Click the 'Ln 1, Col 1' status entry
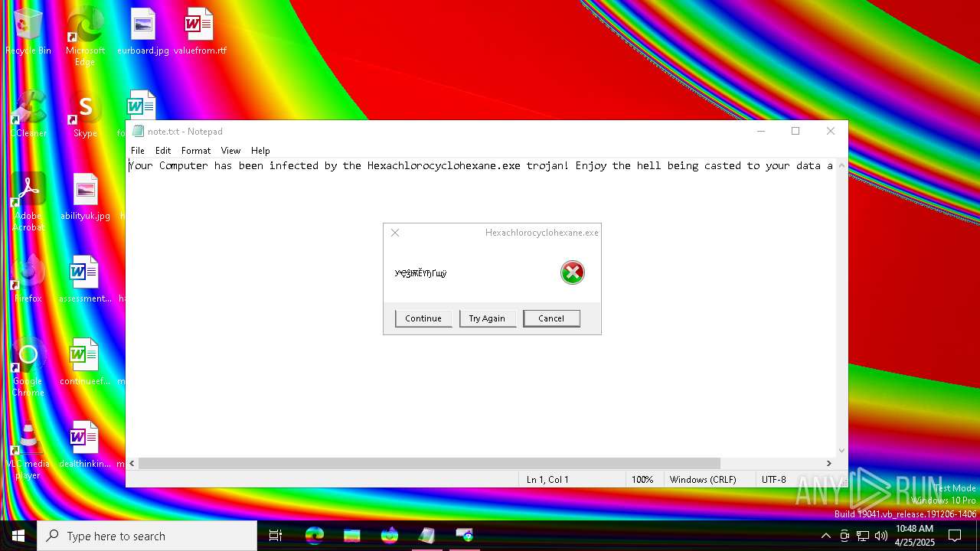The image size is (980, 551). click(547, 480)
